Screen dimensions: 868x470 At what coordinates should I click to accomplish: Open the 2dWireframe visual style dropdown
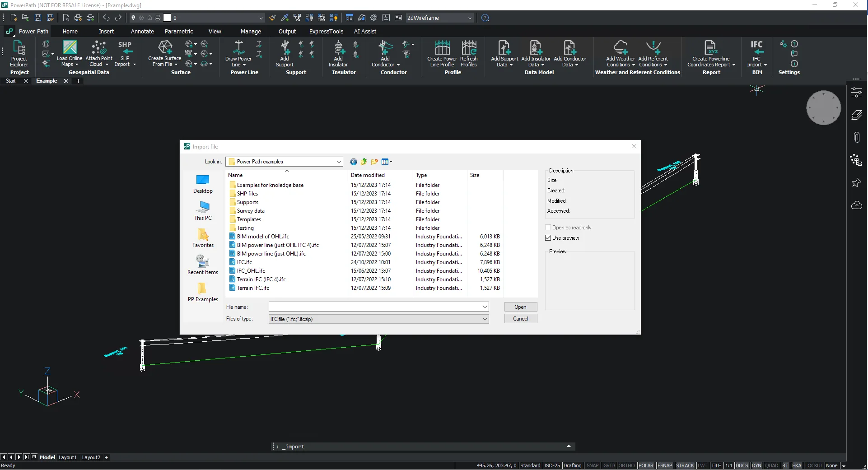[470, 18]
